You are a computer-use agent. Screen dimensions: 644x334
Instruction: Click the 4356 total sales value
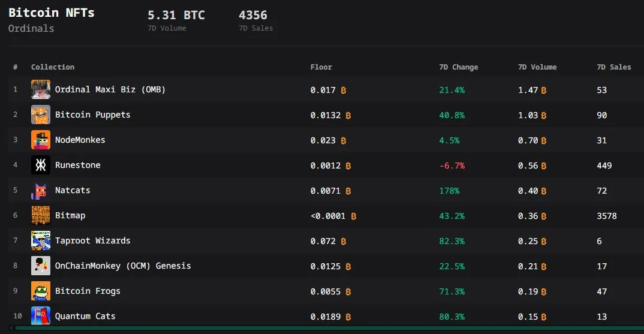click(x=253, y=15)
